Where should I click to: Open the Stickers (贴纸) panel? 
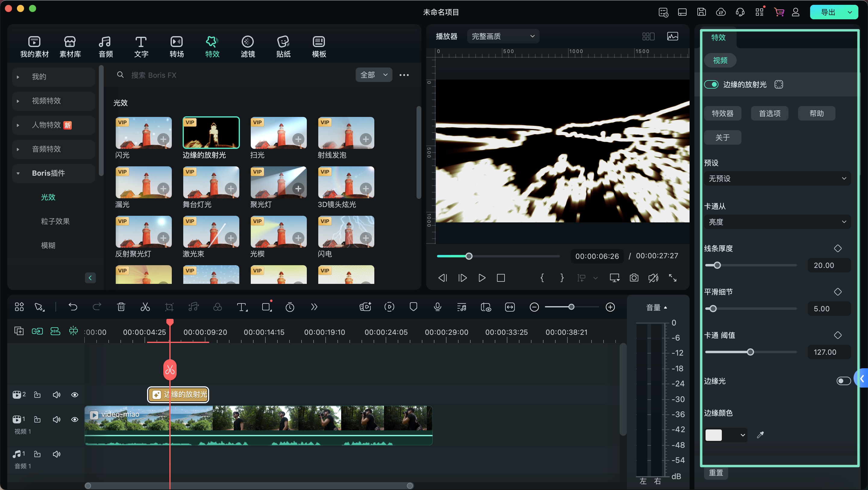click(x=283, y=46)
